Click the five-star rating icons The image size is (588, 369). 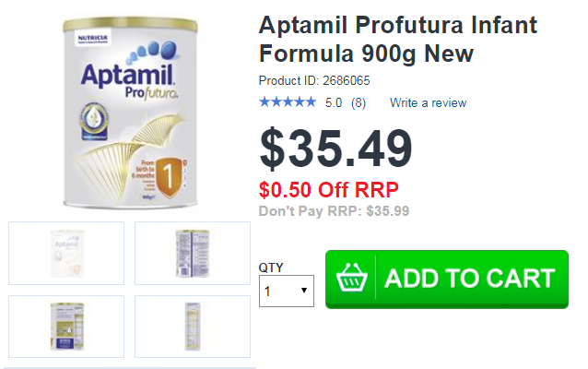[x=288, y=102]
